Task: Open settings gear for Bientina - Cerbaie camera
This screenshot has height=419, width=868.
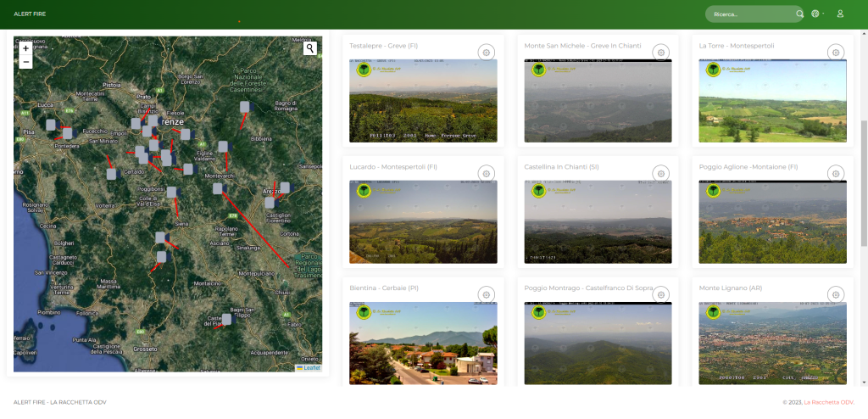Action: click(x=486, y=295)
